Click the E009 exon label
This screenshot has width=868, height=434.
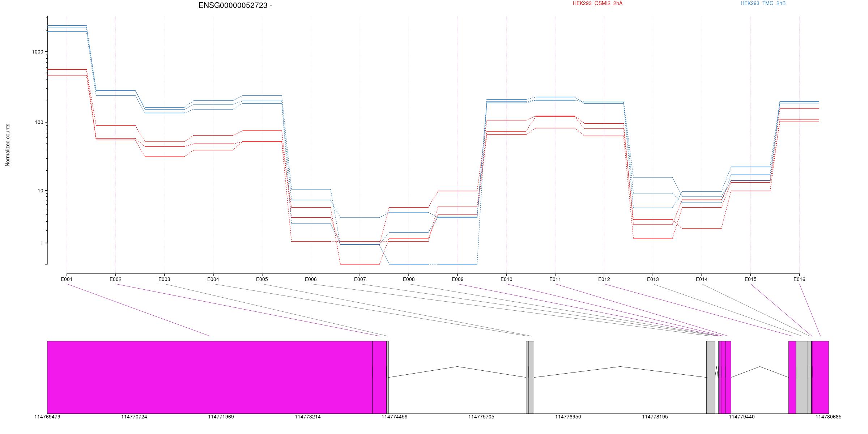[x=458, y=279]
